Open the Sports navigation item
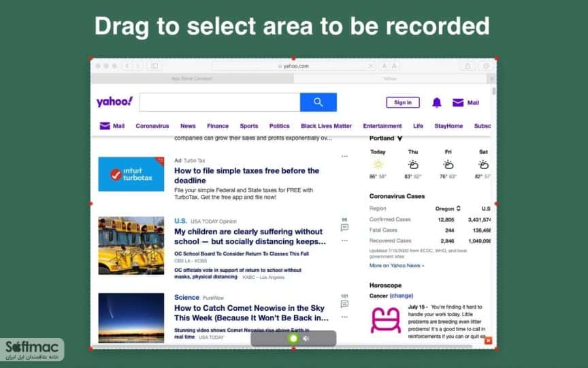 click(x=249, y=126)
